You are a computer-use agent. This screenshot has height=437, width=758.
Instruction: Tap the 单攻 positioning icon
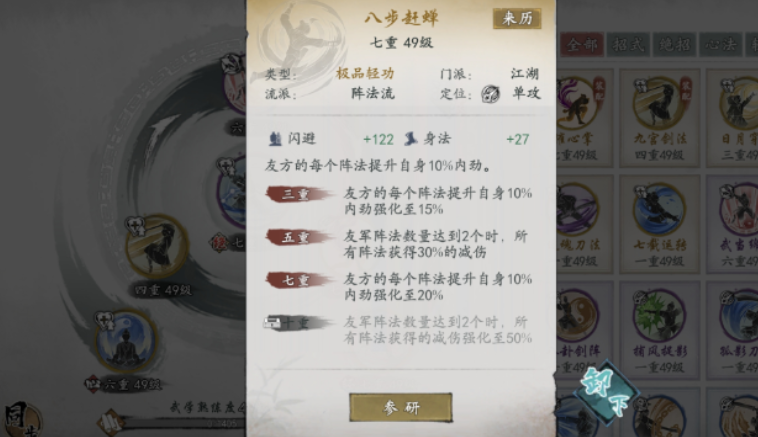(490, 94)
